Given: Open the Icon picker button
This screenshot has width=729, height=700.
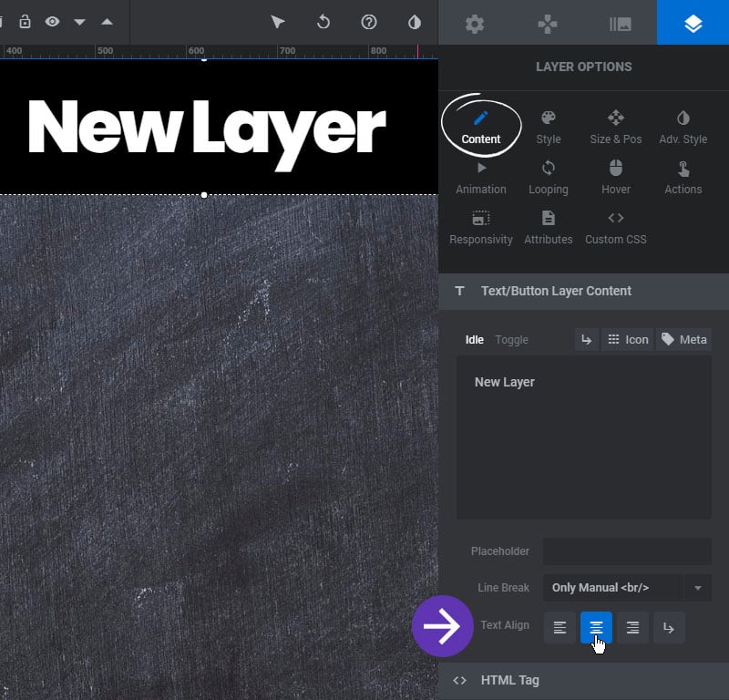Looking at the screenshot, I should (628, 340).
